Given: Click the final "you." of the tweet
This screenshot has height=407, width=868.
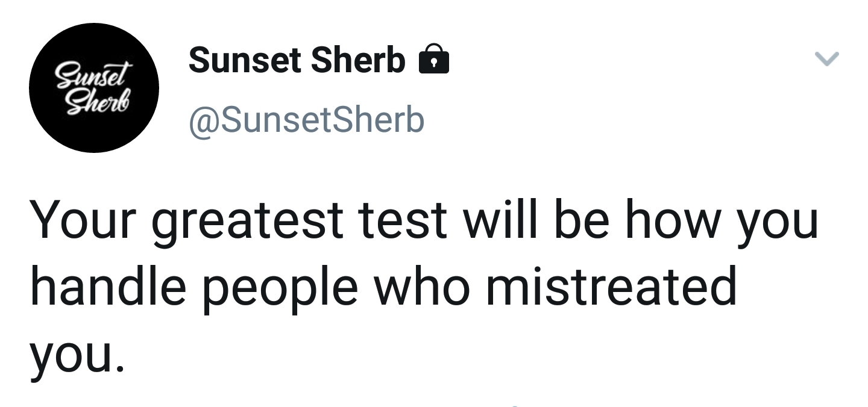Looking at the screenshot, I should 79,355.
